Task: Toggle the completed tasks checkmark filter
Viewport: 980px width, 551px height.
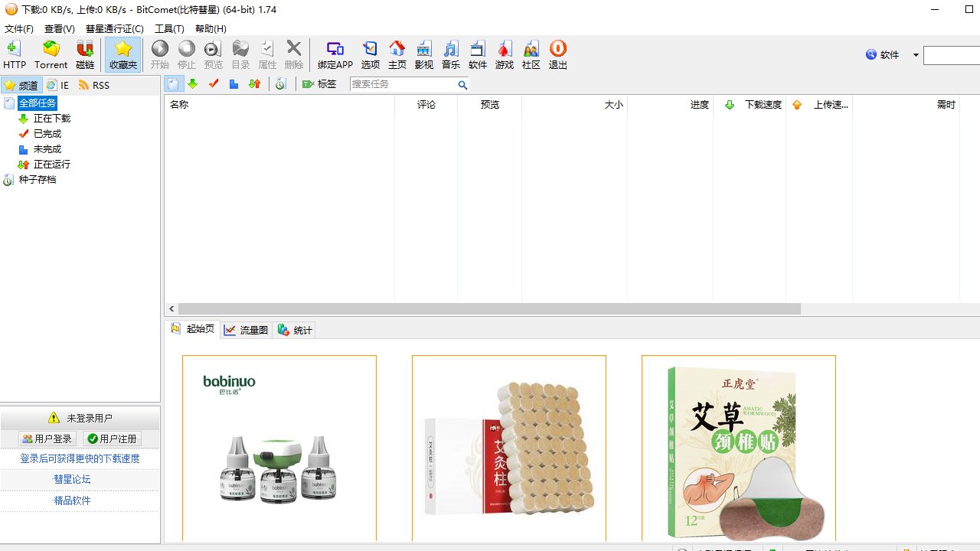Action: 213,84
